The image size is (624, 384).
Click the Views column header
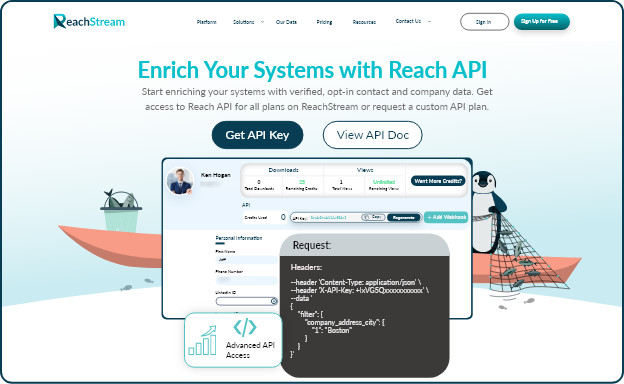tap(365, 170)
